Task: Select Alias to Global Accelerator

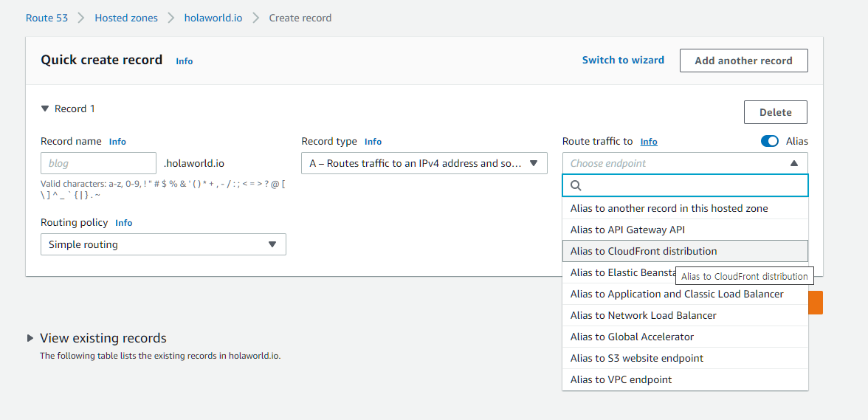Action: (685, 337)
